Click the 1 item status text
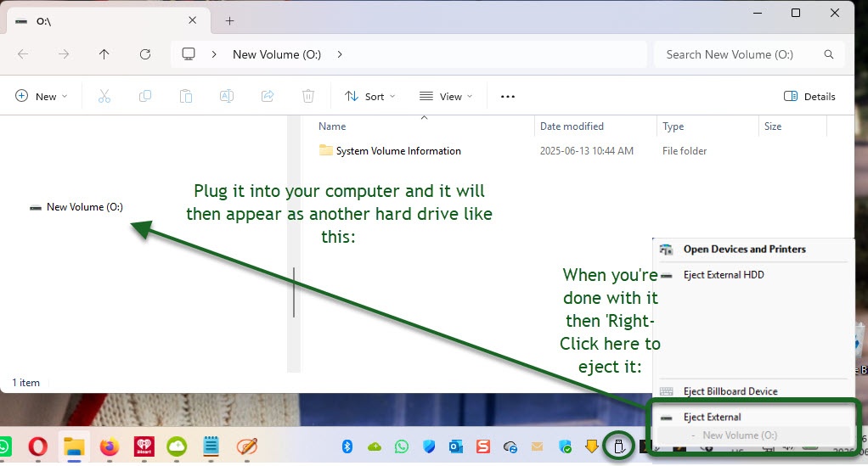The height and width of the screenshot is (466, 868). click(x=26, y=383)
